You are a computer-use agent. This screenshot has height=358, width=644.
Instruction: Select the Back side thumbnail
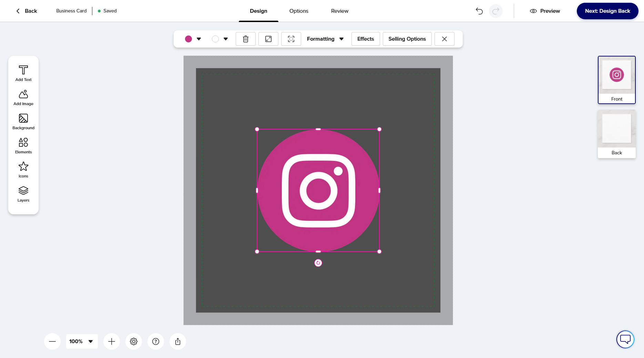click(617, 134)
